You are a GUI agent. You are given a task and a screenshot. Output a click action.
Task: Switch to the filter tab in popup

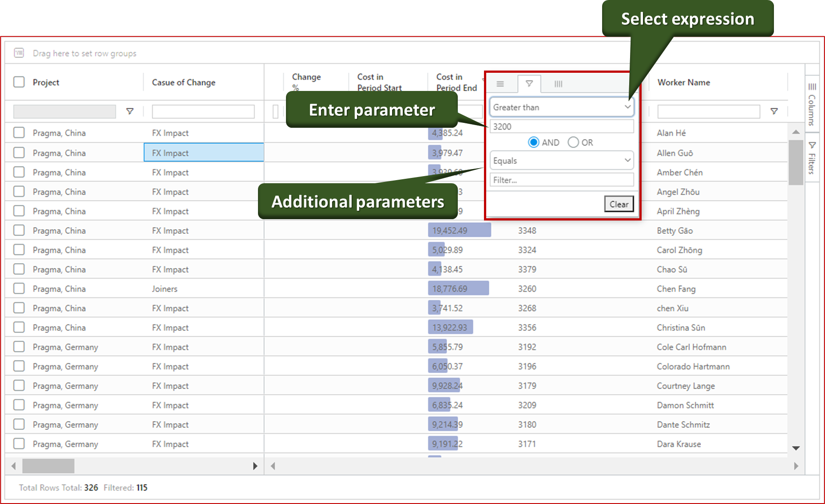click(529, 84)
